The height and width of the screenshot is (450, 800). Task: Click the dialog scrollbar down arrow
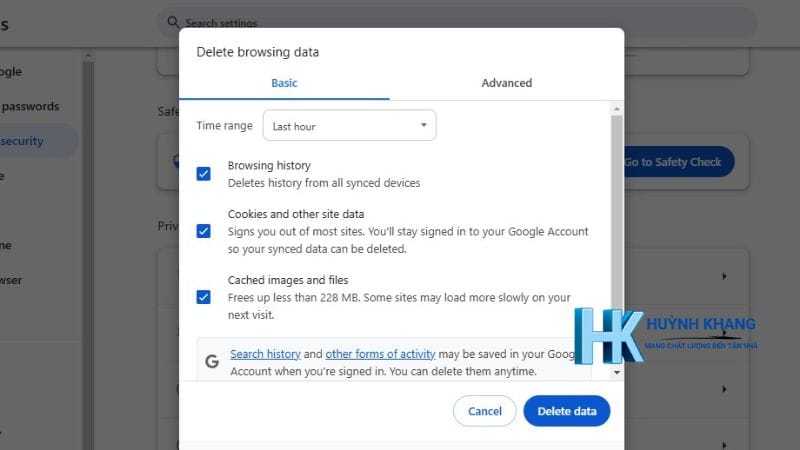617,372
